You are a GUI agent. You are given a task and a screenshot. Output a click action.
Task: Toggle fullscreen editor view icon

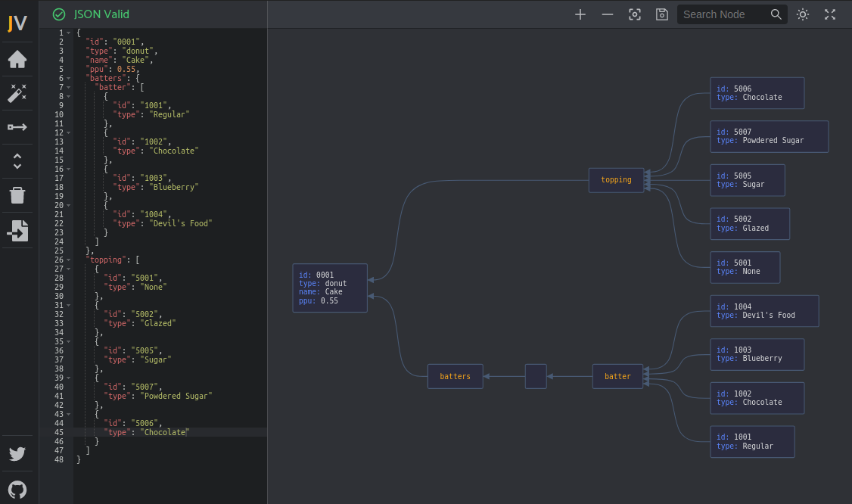click(830, 14)
